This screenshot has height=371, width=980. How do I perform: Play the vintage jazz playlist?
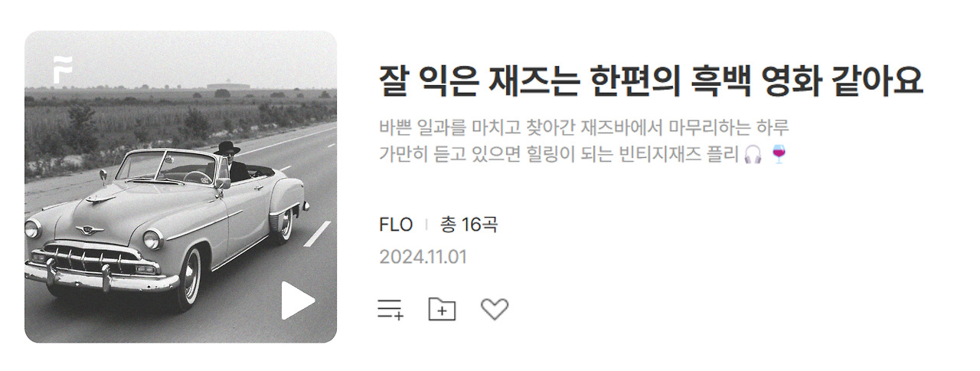click(x=298, y=300)
